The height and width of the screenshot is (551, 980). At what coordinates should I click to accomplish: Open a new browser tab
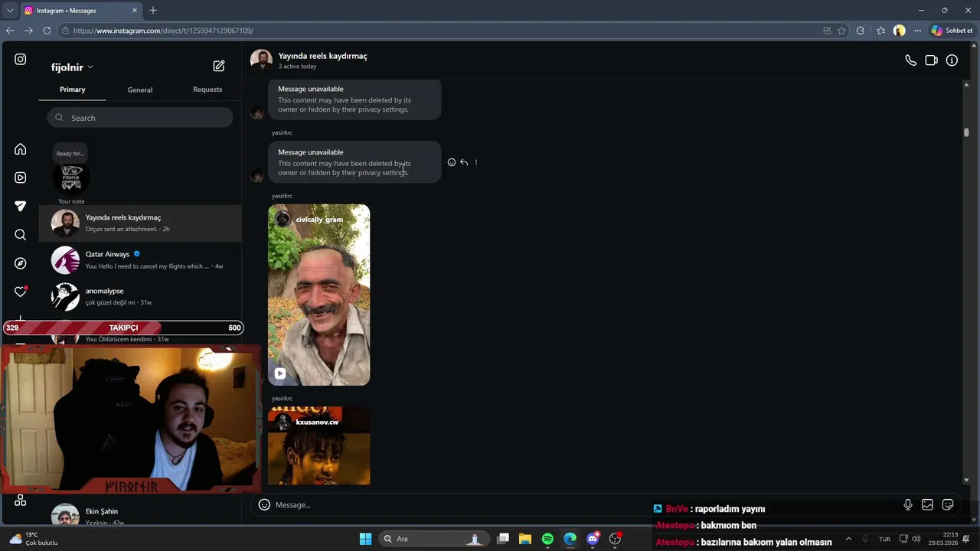tap(153, 11)
